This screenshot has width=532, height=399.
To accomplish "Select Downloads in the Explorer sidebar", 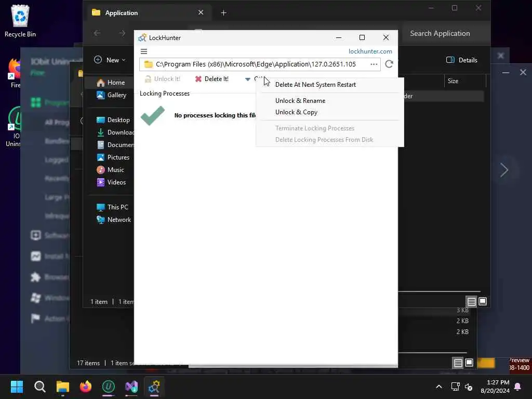I will coord(115,132).
